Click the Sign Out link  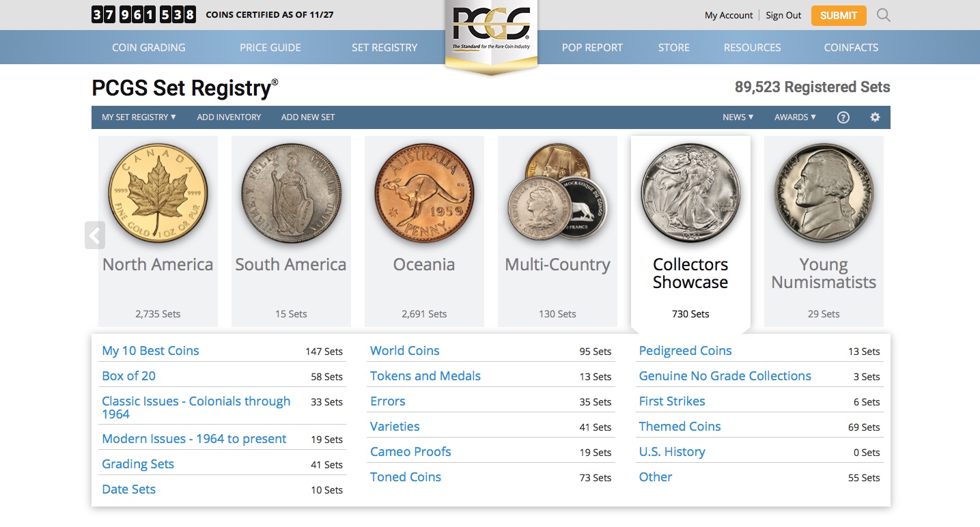point(783,15)
